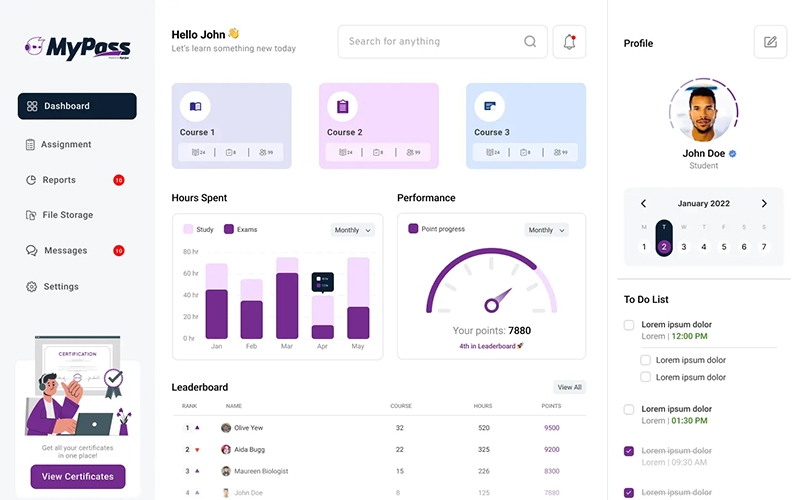Open the Performance Monthly dropdown

[546, 230]
